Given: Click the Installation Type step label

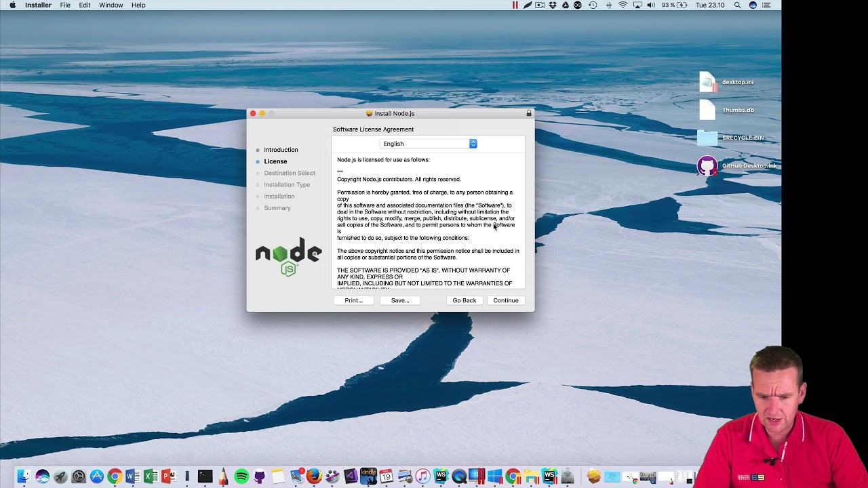Looking at the screenshot, I should (287, 184).
